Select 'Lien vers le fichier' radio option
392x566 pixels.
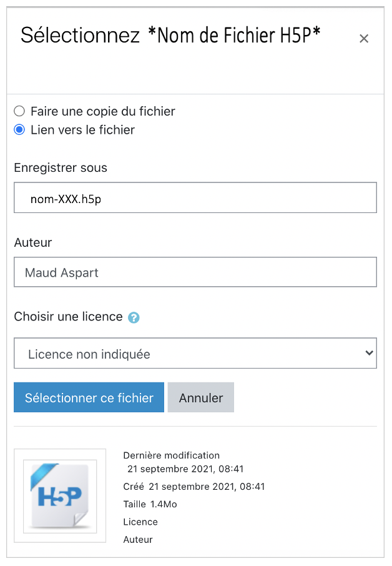point(19,130)
